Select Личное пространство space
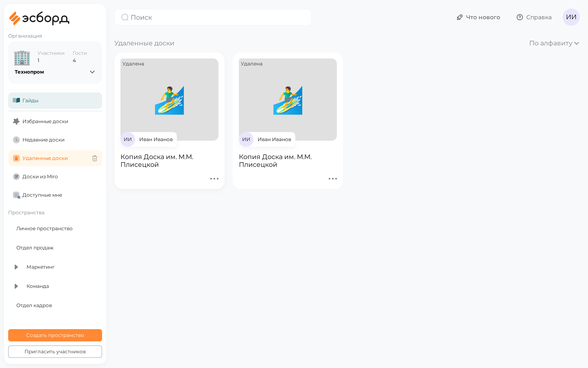The width and height of the screenshot is (588, 368). (x=45, y=229)
